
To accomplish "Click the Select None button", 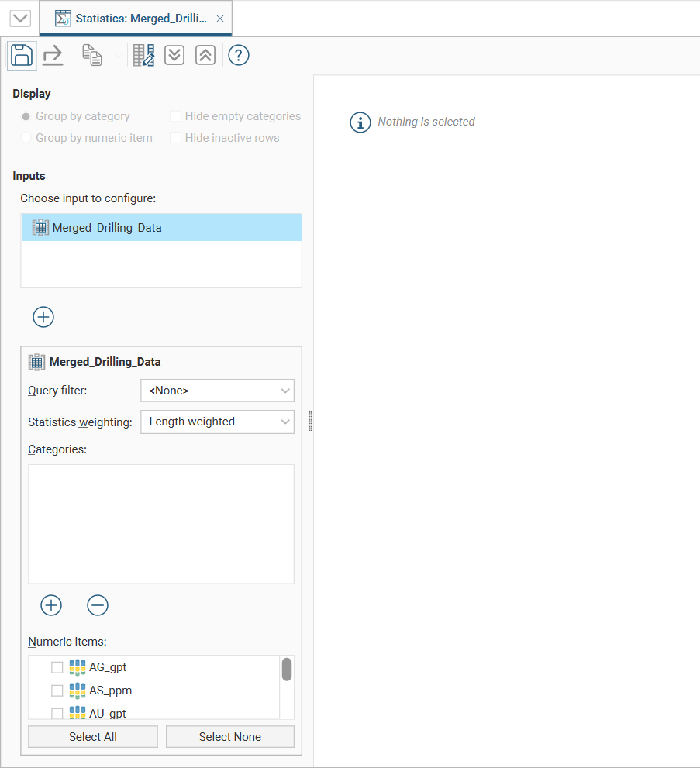I will click(x=230, y=737).
